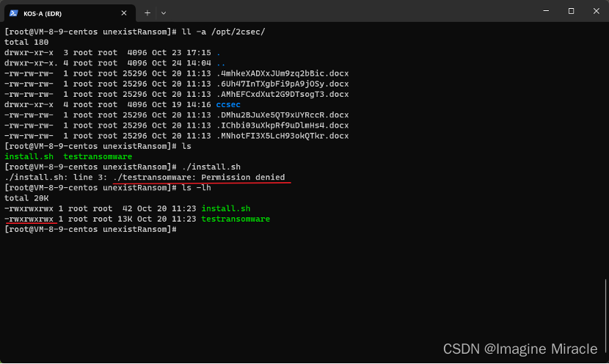
Task: Click the PowerShell icon on the terminal tab
Action: click(x=14, y=12)
